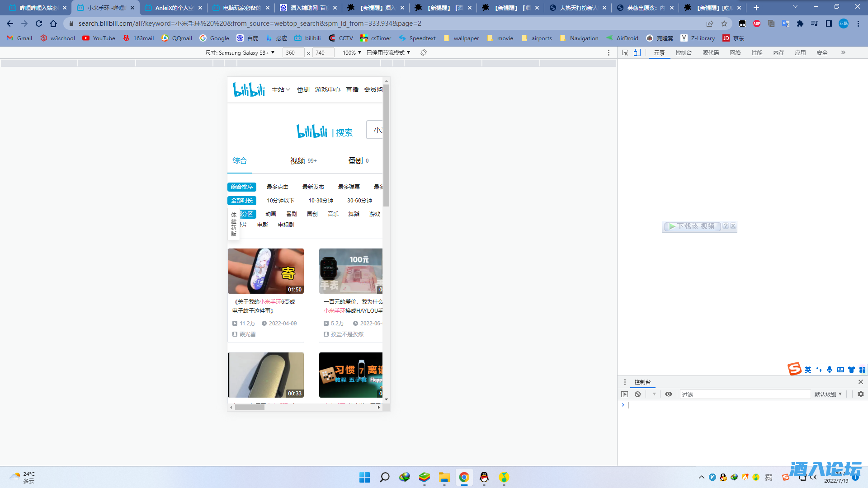Viewport: 868px width, 488px height.
Task: Open the console default levels dropdown
Action: click(x=828, y=394)
